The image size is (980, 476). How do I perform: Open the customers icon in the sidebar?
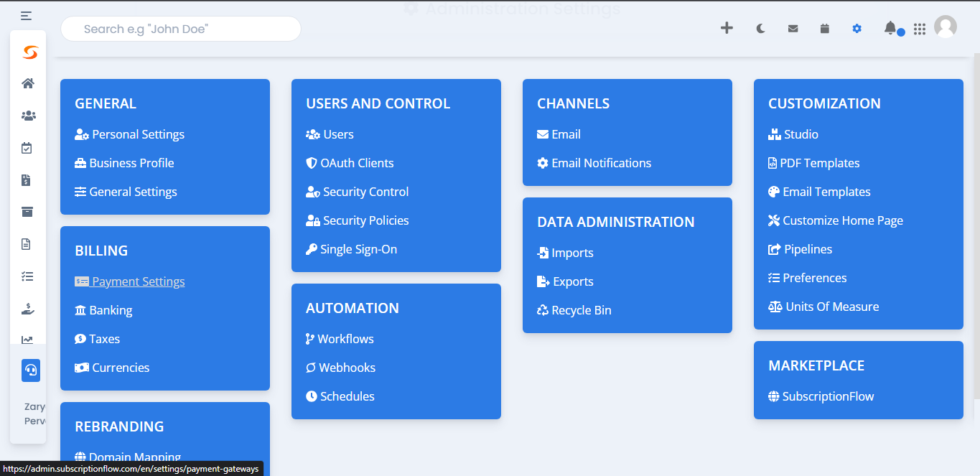(x=27, y=116)
